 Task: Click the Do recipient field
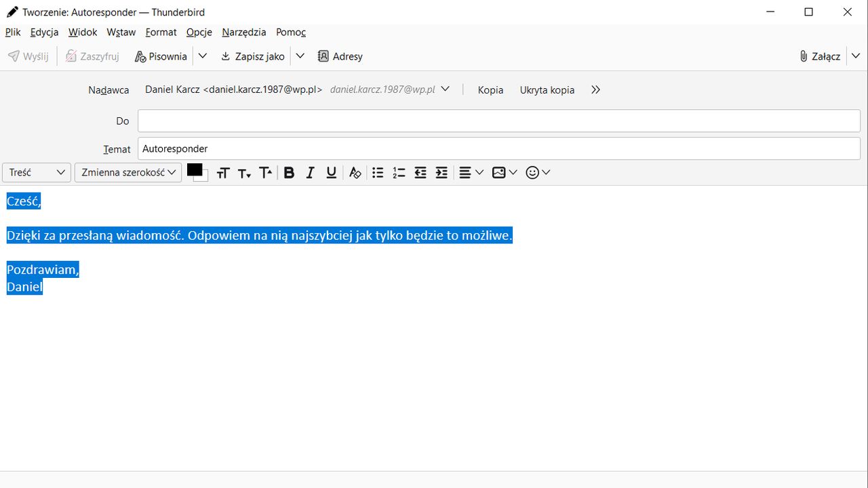[499, 121]
